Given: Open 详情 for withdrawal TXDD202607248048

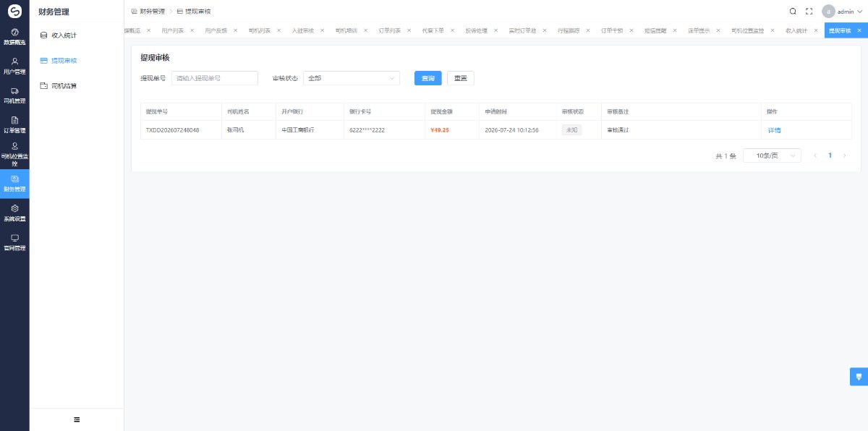Looking at the screenshot, I should pyautogui.click(x=774, y=130).
